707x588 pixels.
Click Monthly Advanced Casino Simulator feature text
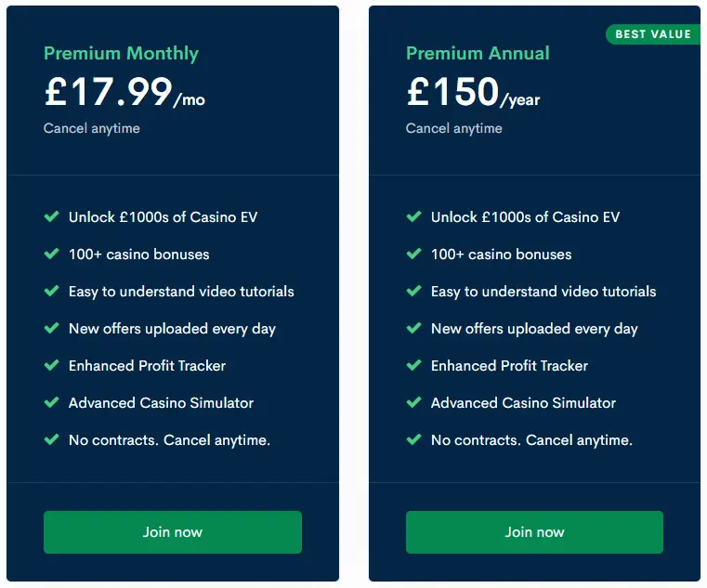[161, 403]
